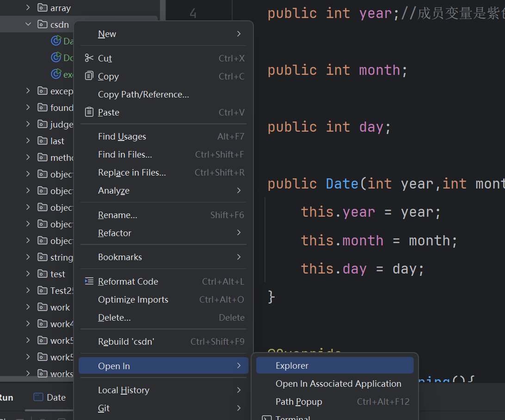Select Reformat Code
This screenshot has height=420, width=505.
point(163,281)
